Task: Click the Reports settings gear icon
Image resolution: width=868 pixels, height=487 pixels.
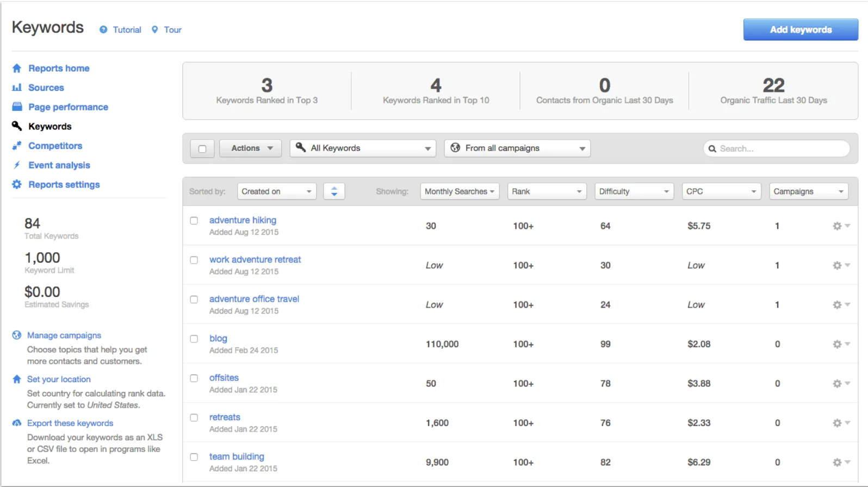Action: [x=17, y=184]
